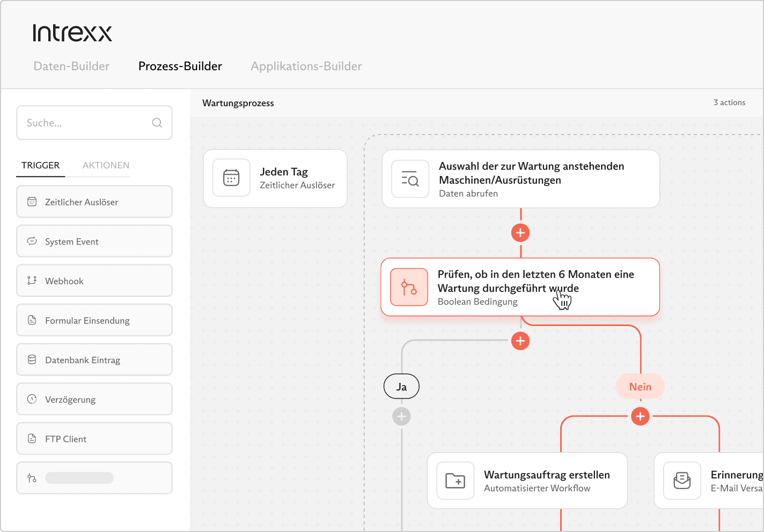The height and width of the screenshot is (532, 764).
Task: Click the data query icon on Auswahl node
Action: click(410, 179)
